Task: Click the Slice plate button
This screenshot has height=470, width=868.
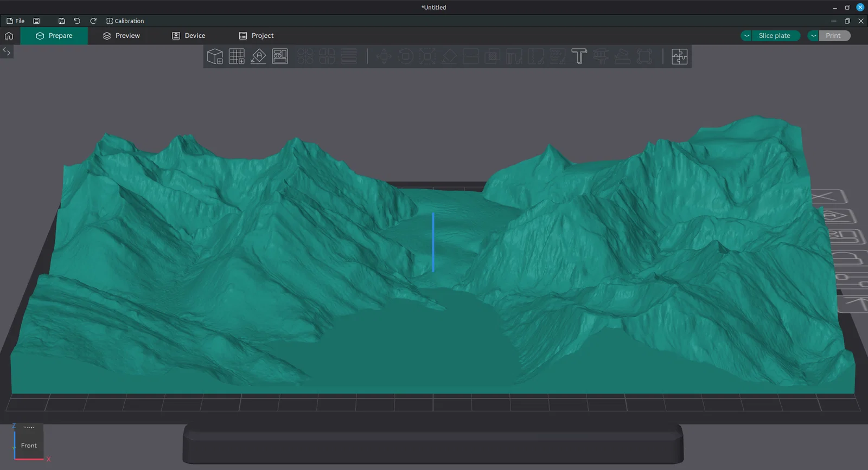Action: (774, 36)
